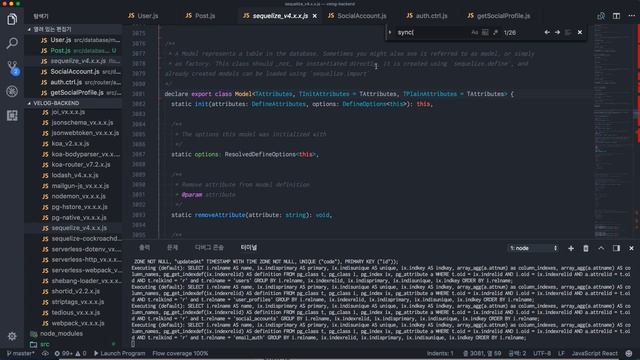The height and width of the screenshot is (360, 640).
Task: Create a new terminal with plus icon
Action: (571, 248)
